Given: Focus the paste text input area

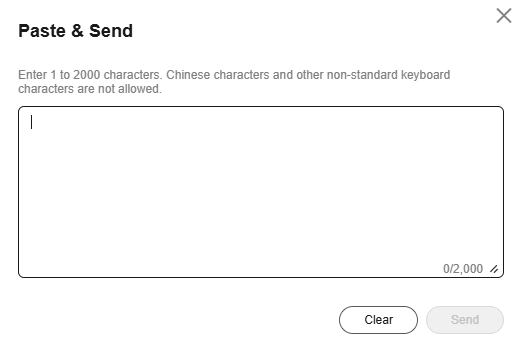Looking at the screenshot, I should [261, 192].
